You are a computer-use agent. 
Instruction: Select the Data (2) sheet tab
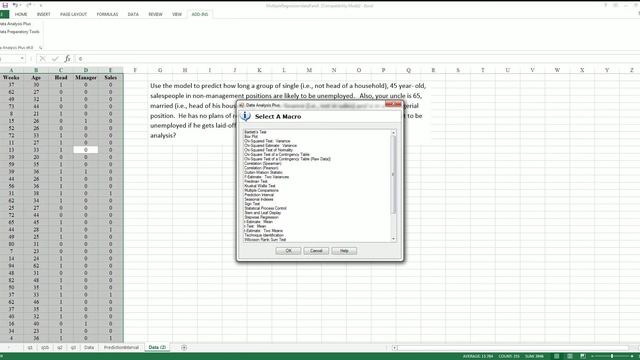click(157, 347)
